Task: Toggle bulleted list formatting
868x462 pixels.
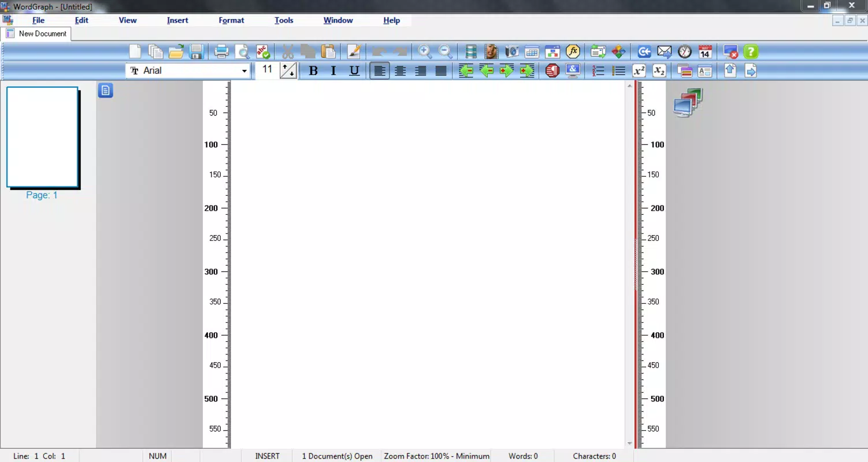Action: coord(618,70)
